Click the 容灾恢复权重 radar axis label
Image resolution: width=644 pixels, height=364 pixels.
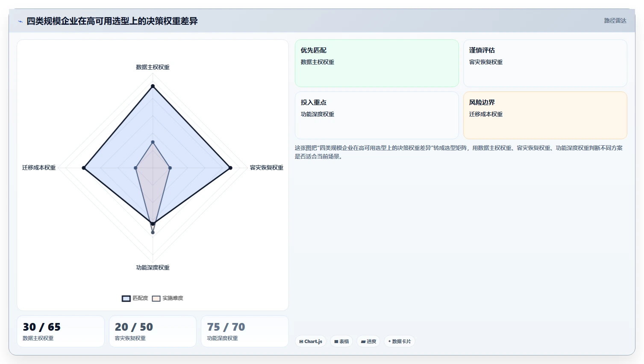tap(267, 167)
